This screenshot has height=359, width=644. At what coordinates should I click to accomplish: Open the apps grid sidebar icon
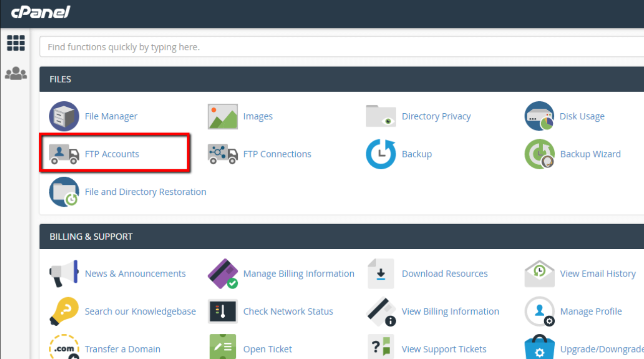click(16, 43)
